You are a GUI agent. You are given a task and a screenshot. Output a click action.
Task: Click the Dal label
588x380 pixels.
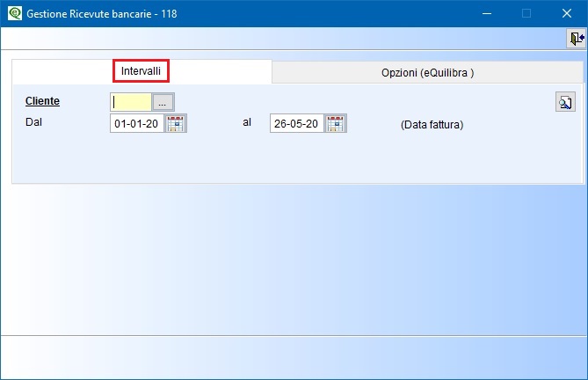33,122
